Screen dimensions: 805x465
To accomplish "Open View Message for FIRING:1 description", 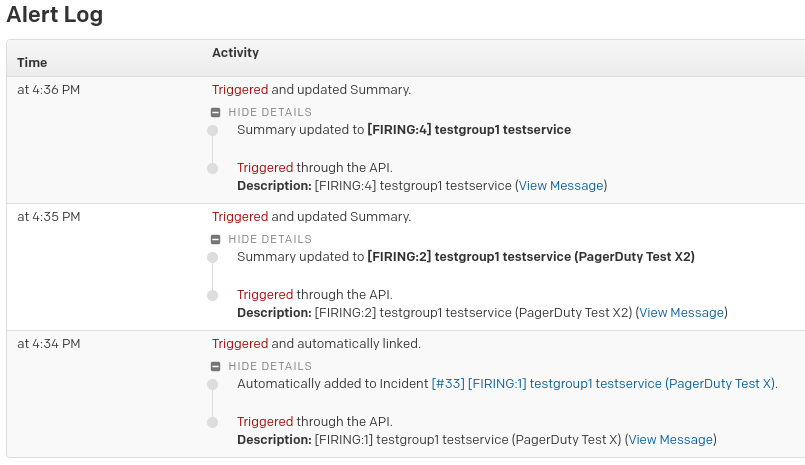I will 671,440.
